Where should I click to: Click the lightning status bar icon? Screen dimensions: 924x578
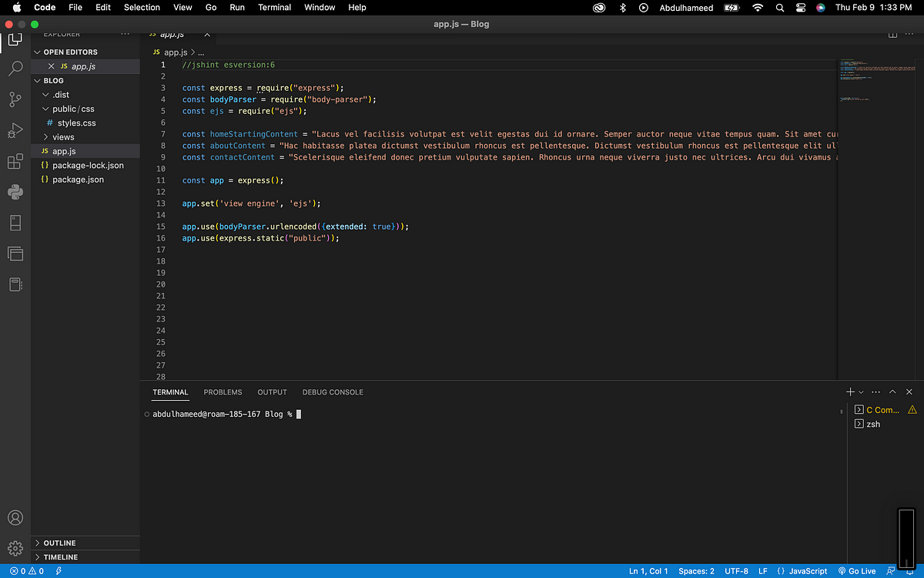(59, 571)
